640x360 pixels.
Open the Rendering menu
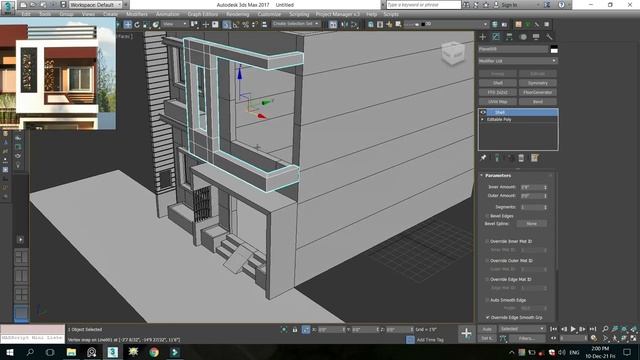click(238, 14)
